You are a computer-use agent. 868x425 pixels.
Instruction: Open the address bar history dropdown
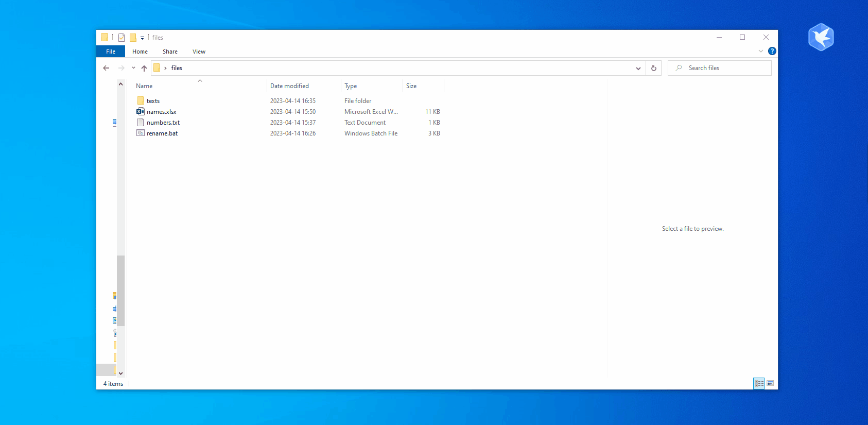click(x=638, y=68)
